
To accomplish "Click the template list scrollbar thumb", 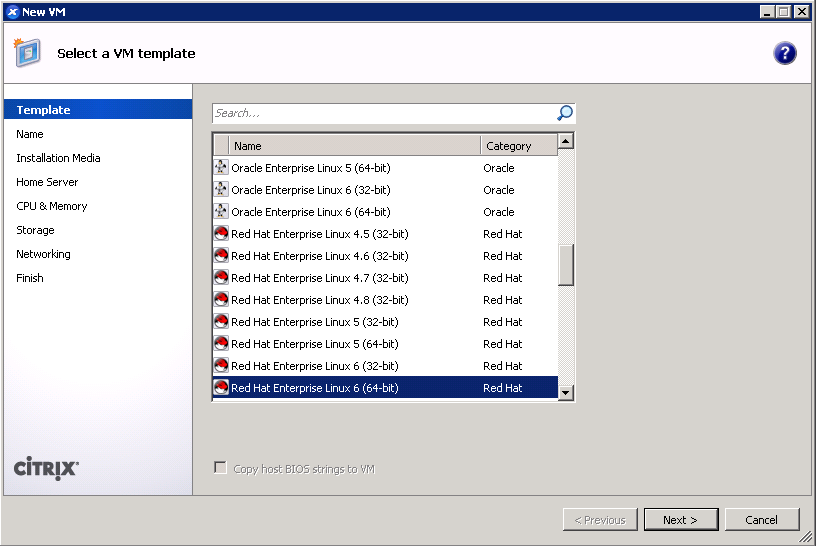I will click(566, 265).
